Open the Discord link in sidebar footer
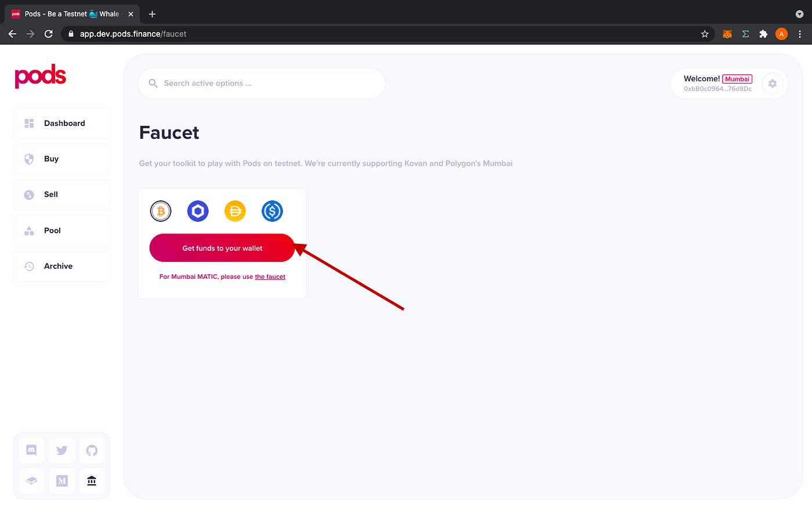This screenshot has width=812, height=508. [x=31, y=450]
